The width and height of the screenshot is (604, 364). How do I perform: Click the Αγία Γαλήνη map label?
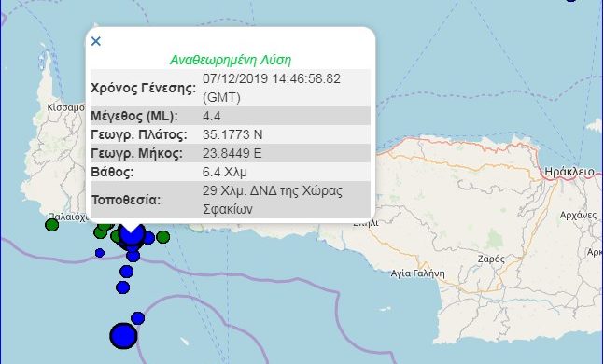[x=417, y=273]
